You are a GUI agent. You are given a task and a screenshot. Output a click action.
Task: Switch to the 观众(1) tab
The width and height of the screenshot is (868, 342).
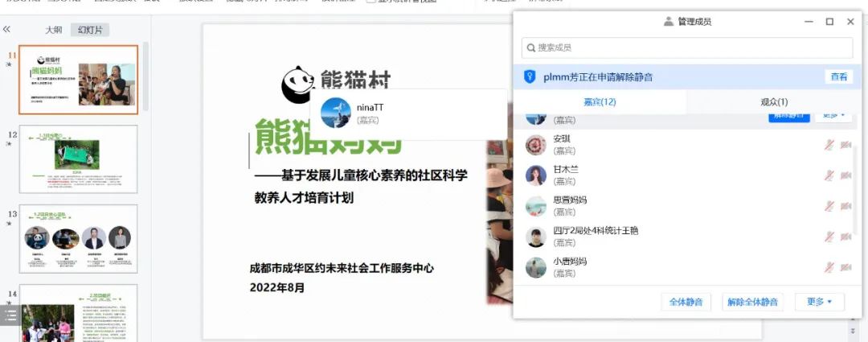(774, 102)
